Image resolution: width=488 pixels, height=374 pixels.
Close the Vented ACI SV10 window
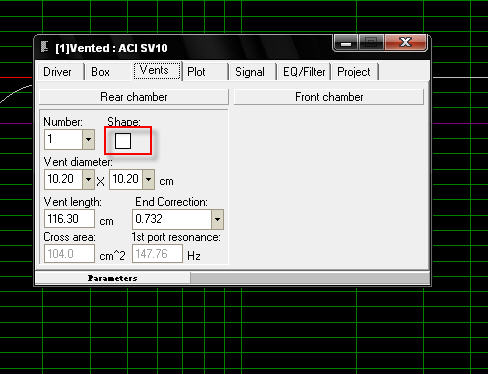(x=405, y=43)
